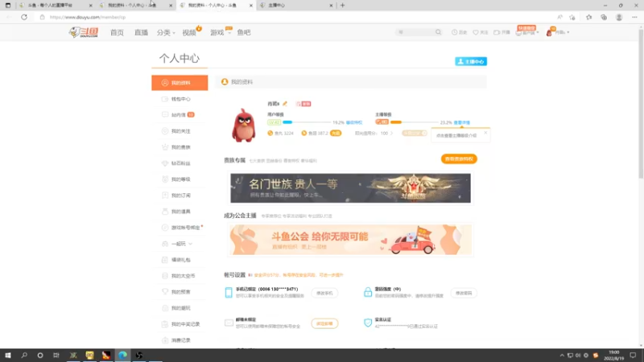
Task: Open 我的道具 sidebar item
Action: coord(180,212)
